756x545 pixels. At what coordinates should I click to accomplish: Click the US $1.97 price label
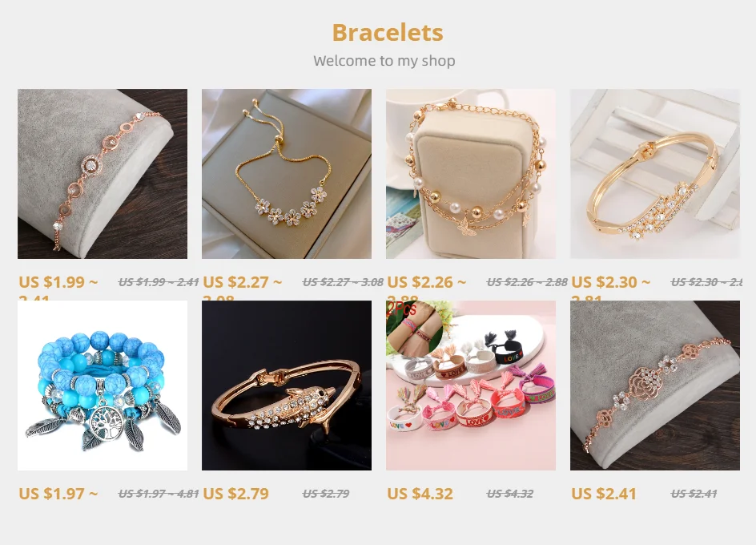(58, 494)
